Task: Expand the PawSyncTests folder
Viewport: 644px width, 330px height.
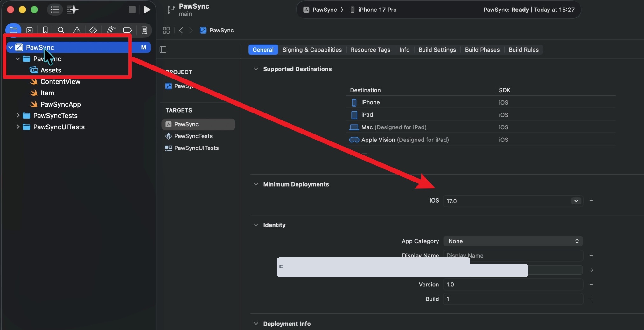Action: (x=18, y=115)
